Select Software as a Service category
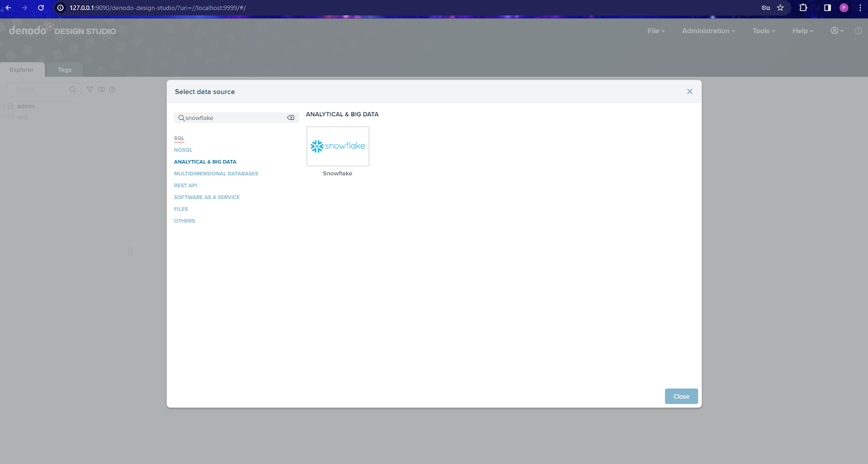 coord(207,198)
